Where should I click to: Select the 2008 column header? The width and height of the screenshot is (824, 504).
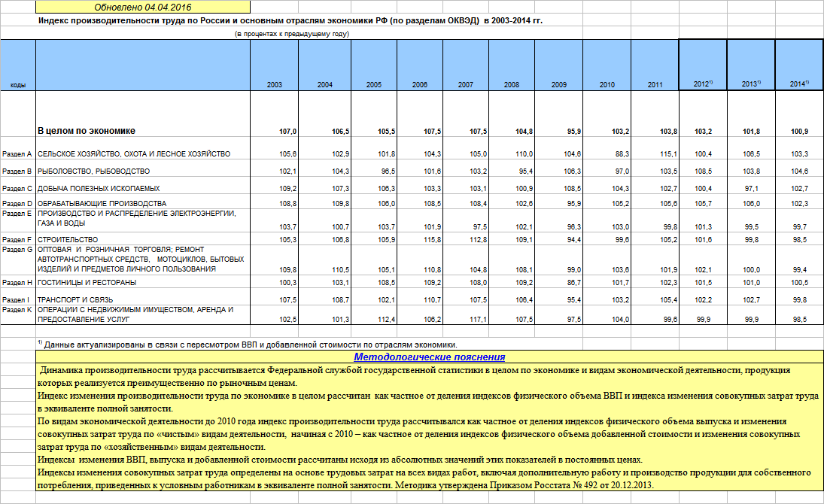tap(511, 65)
